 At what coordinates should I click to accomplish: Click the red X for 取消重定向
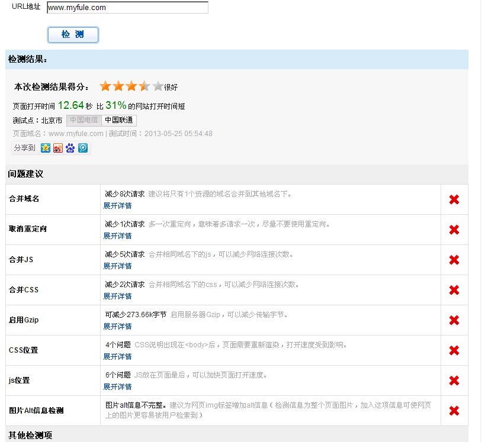pyautogui.click(x=454, y=230)
